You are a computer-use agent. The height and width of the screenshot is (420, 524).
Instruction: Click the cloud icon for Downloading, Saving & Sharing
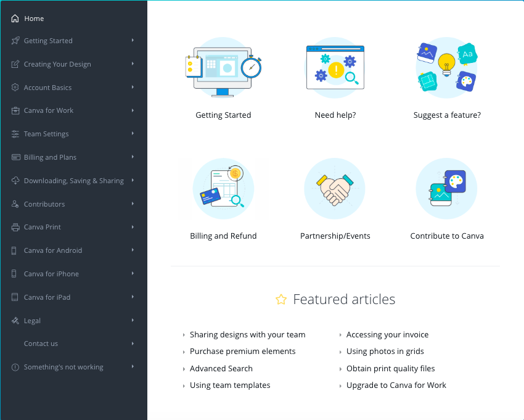15,181
